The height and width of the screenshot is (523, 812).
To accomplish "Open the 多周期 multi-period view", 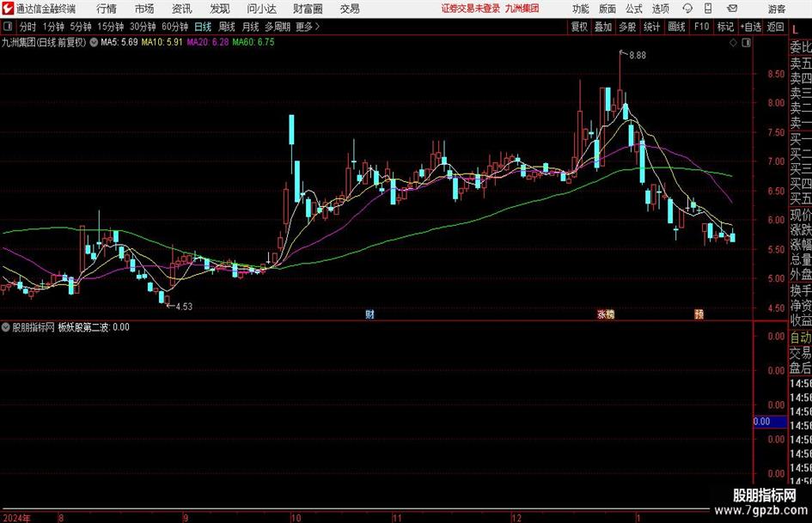I will 278,27.
